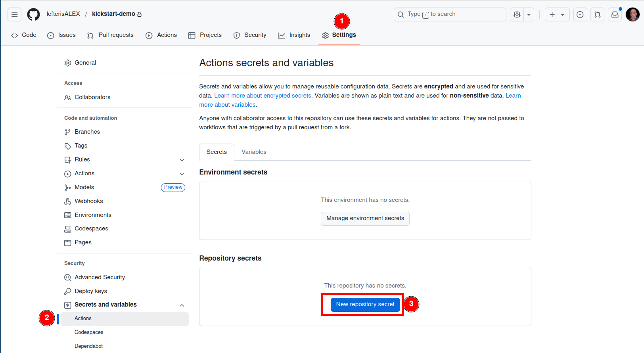Open the Copilot dropdown arrow
The width and height of the screenshot is (644, 353).
coord(529,15)
